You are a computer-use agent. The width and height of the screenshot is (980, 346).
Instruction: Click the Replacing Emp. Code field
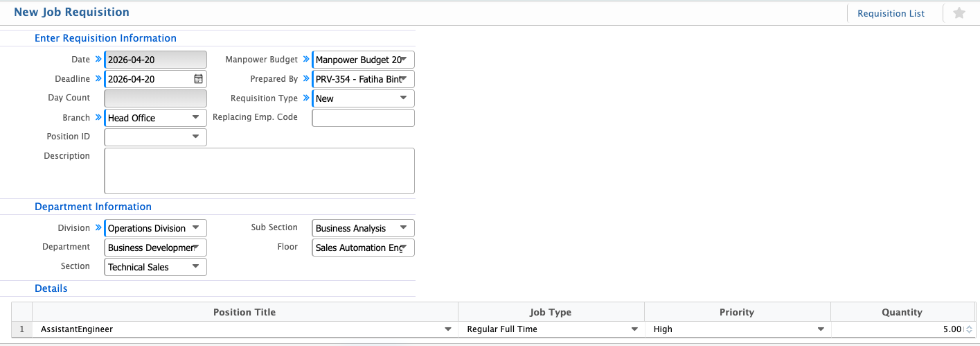[x=363, y=118]
